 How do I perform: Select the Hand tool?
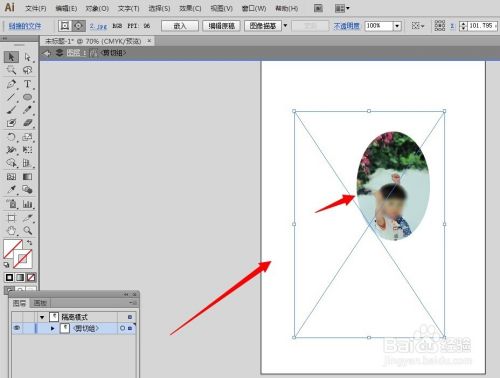pyautogui.click(x=11, y=231)
